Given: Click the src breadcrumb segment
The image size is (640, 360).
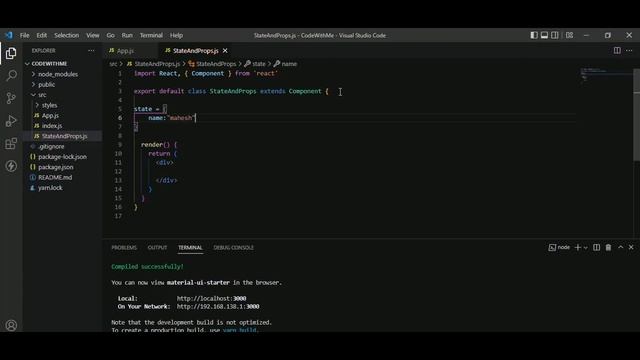Looking at the screenshot, I should click(113, 64).
